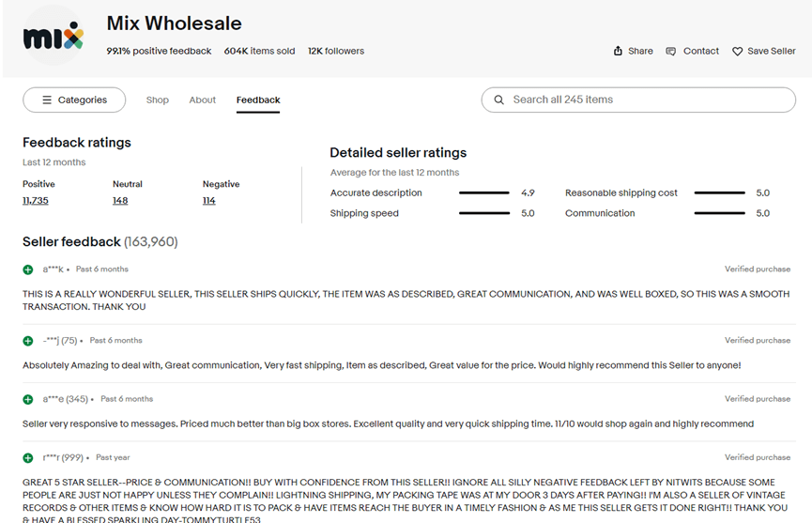812x523 pixels.
Task: Click the Reasonable shipping cost rating bar
Action: click(720, 192)
